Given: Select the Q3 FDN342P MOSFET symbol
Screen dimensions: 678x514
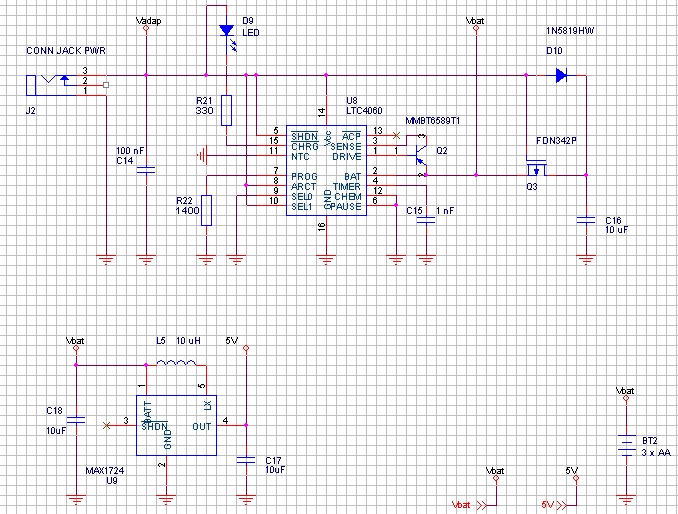Looking at the screenshot, I should 538,166.
